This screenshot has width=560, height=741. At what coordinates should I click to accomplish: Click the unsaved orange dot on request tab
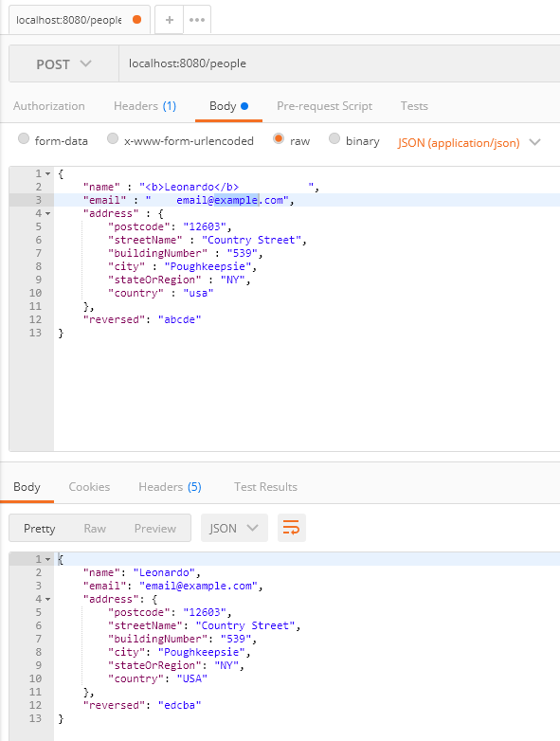pyautogui.click(x=137, y=19)
